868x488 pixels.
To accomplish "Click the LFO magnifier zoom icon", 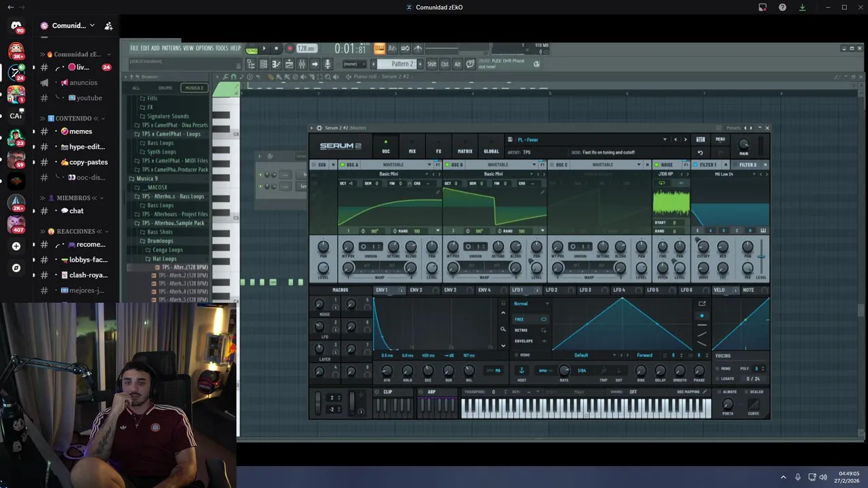I will (x=502, y=329).
